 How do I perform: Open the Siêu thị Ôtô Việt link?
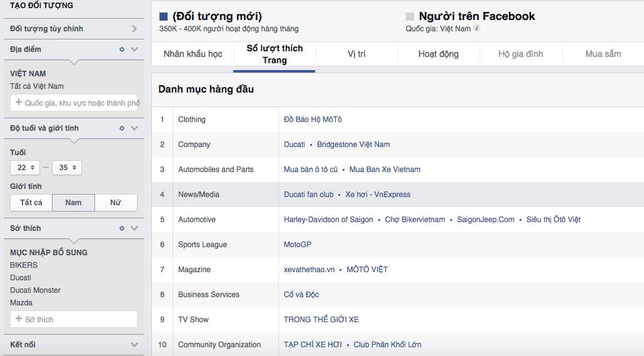[553, 220]
